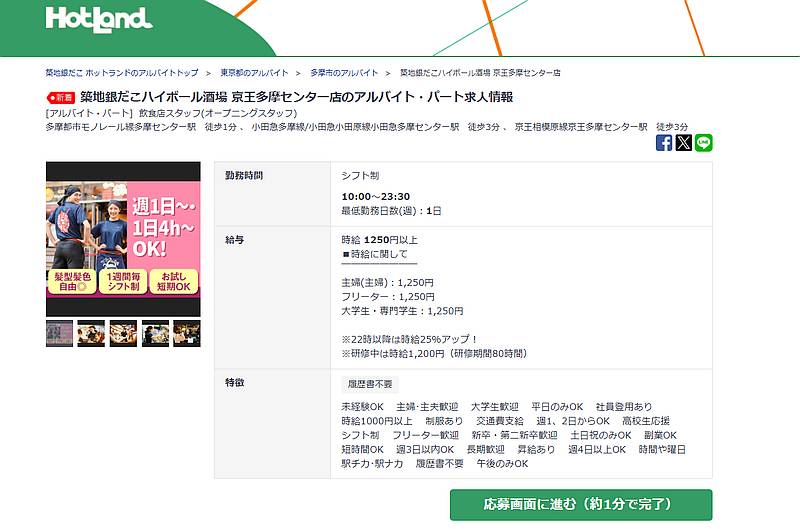Viewport: 800px width, 529px height.
Task: Click the ■時給に関して heading
Action: [374, 254]
